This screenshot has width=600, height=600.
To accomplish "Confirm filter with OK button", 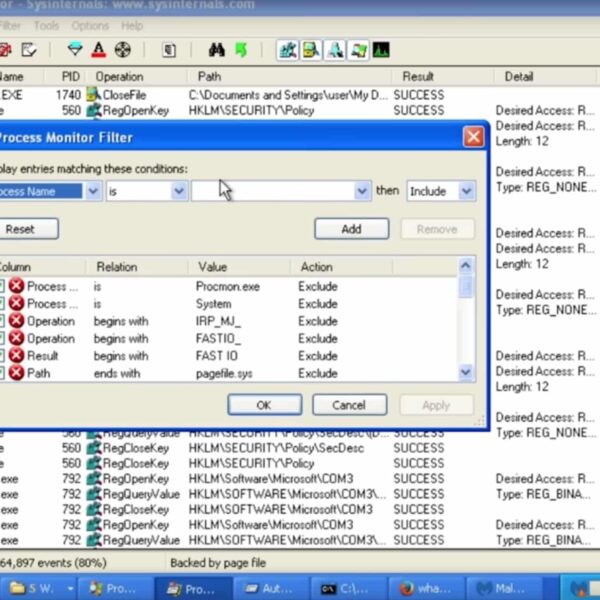I will pyautogui.click(x=264, y=405).
